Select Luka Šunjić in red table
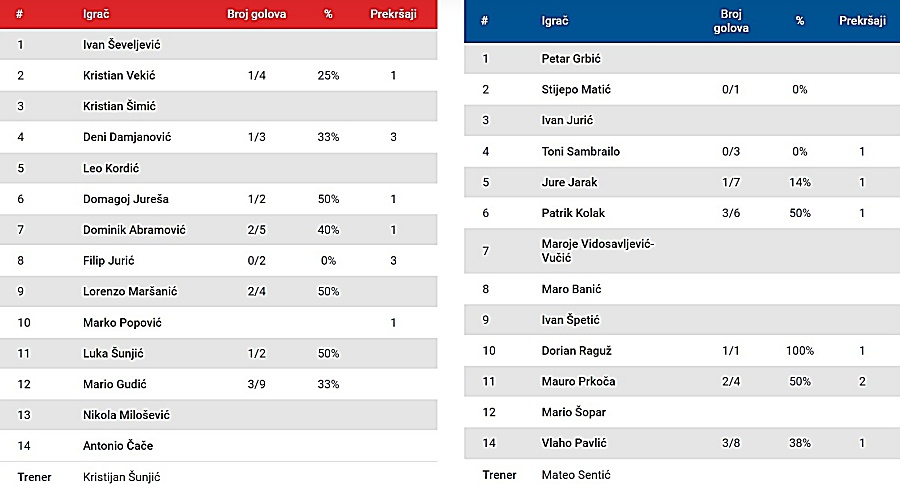Screen dimensions: 900x485 (113, 353)
